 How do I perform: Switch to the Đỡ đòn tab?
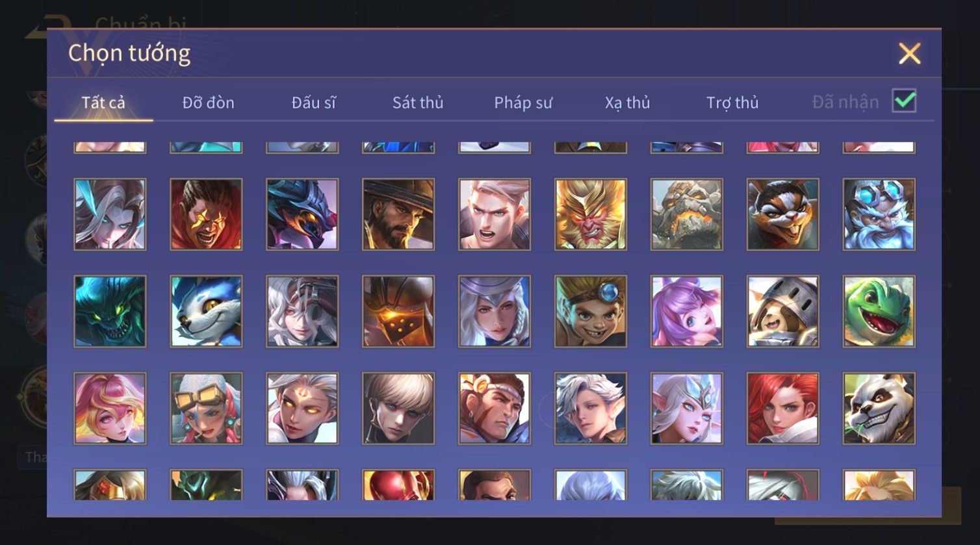(x=208, y=103)
